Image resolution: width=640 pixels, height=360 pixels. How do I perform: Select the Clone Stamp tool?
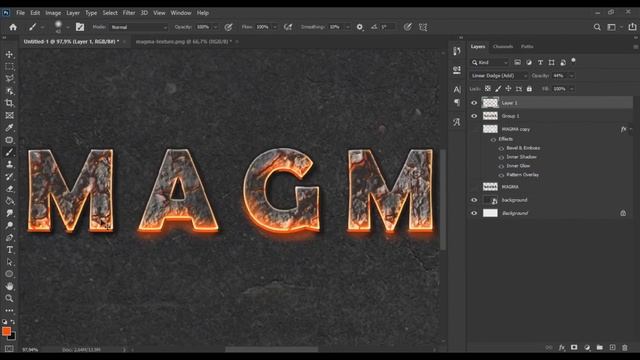[x=9, y=164]
